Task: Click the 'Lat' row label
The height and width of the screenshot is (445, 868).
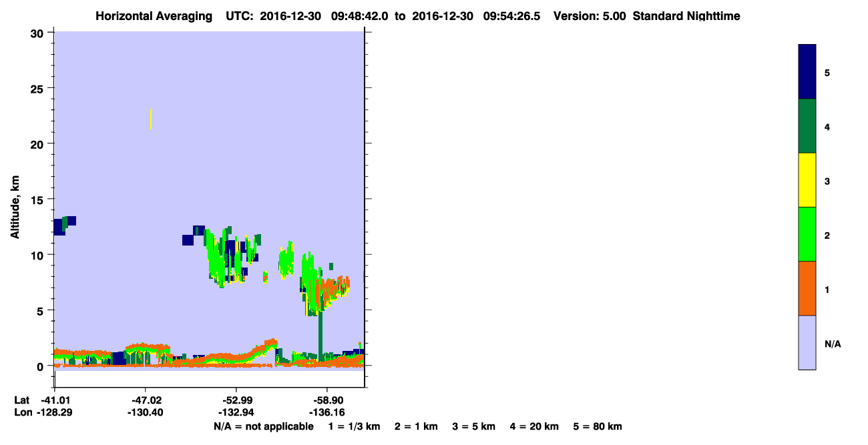Action: (x=22, y=400)
